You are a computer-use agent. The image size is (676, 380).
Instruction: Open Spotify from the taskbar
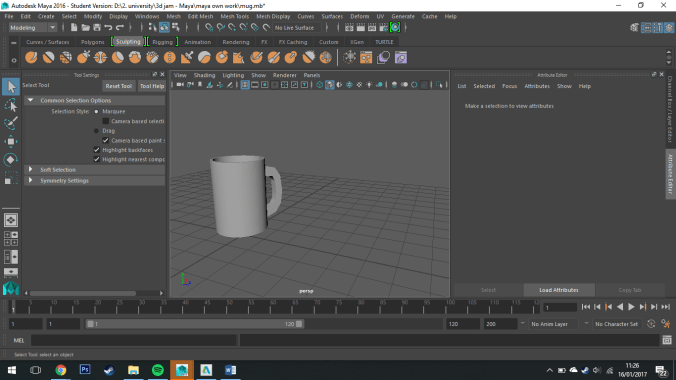click(x=158, y=370)
